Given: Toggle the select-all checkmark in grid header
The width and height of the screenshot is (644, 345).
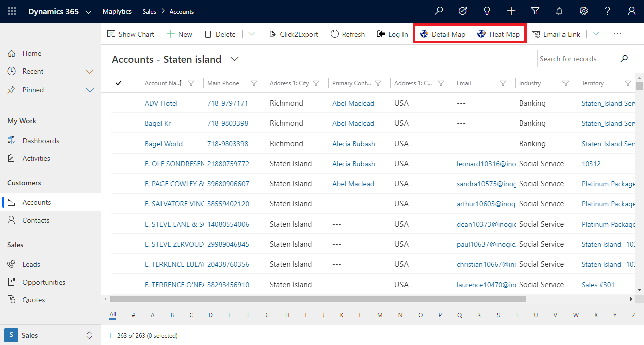Looking at the screenshot, I should coord(118,83).
